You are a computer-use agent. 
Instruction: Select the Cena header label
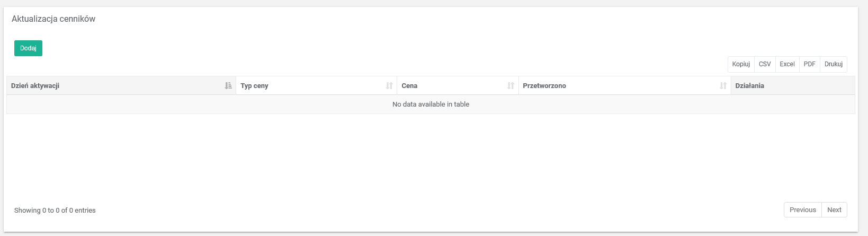[409, 85]
